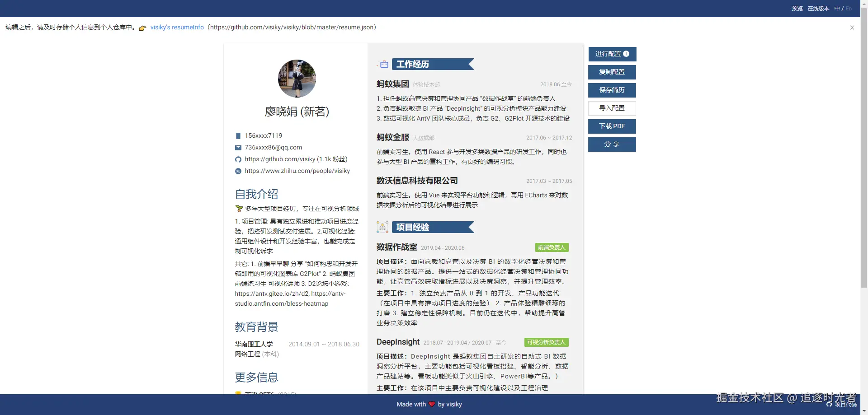Click the briefcase icon beside 工作经历
The height and width of the screenshot is (415, 868).
(384, 65)
